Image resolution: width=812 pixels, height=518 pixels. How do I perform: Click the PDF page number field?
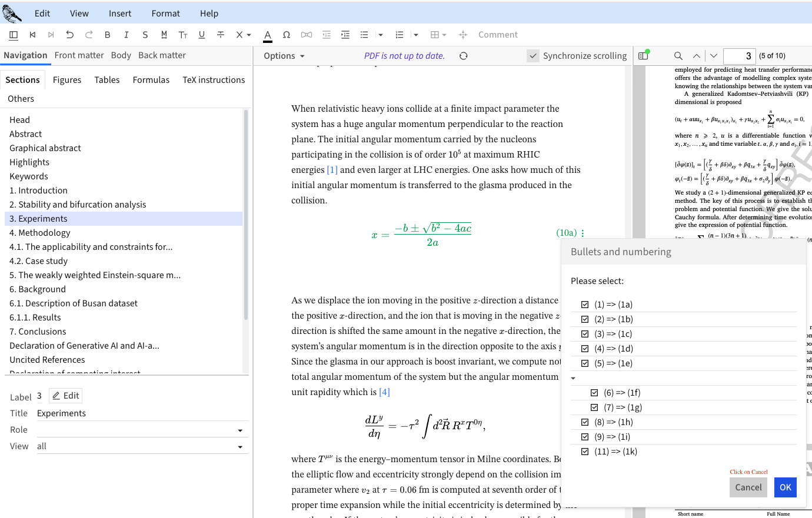pyautogui.click(x=738, y=56)
